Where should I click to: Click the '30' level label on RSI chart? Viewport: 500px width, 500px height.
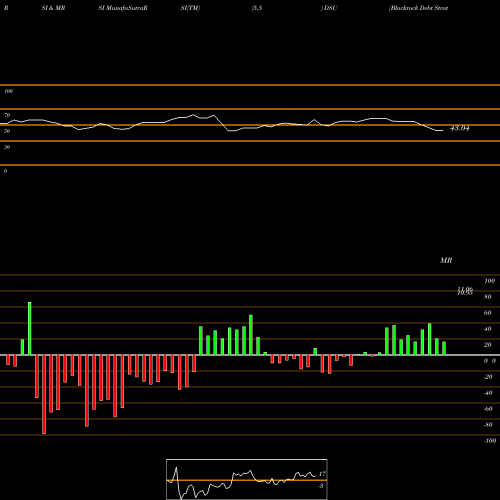tap(7, 147)
